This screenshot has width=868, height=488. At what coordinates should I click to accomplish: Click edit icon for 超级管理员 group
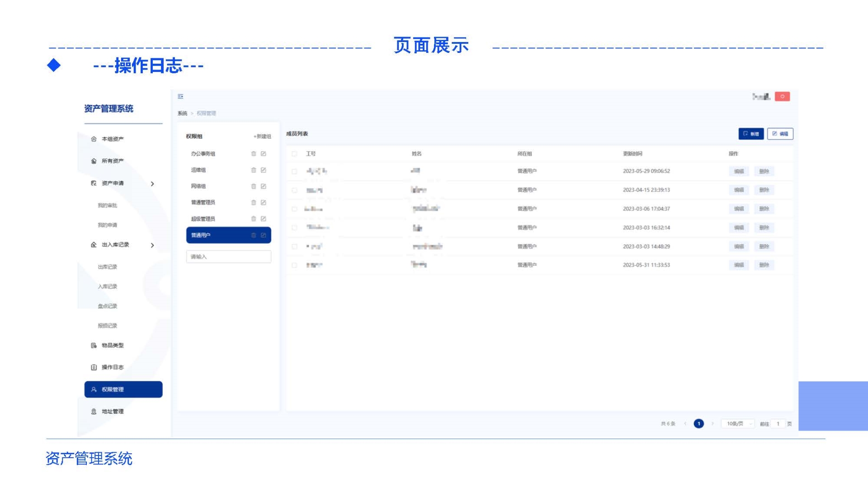(x=263, y=219)
